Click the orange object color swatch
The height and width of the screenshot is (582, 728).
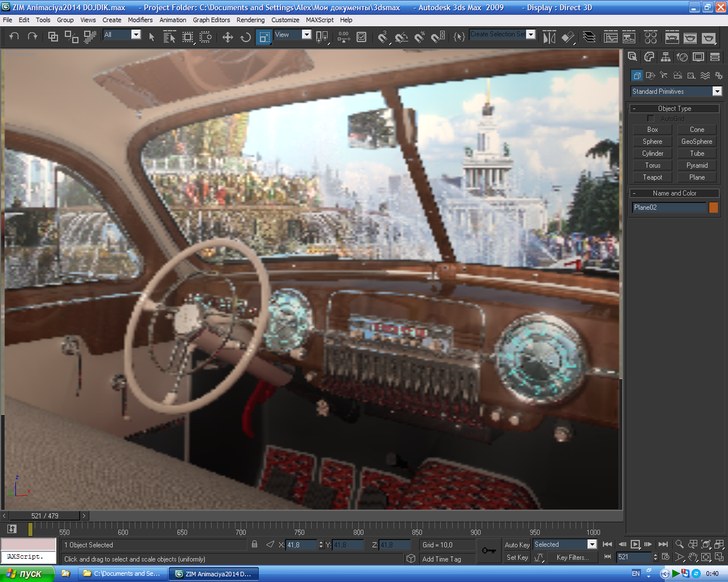coord(713,207)
